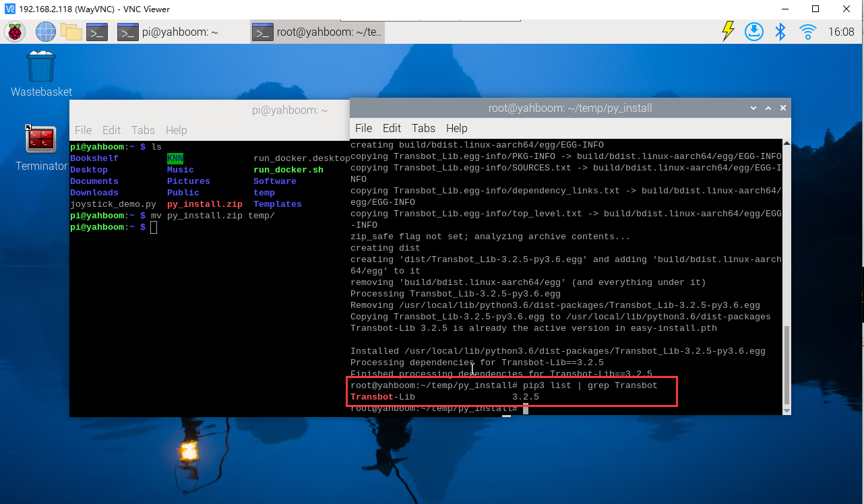This screenshot has width=864, height=504.
Task: Click the Software directory name
Action: tap(275, 181)
